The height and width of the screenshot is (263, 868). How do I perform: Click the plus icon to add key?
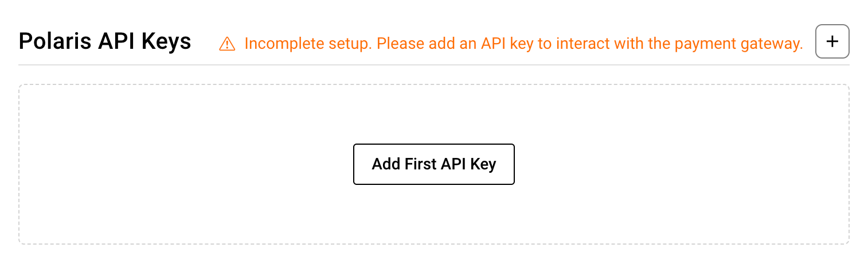click(832, 41)
